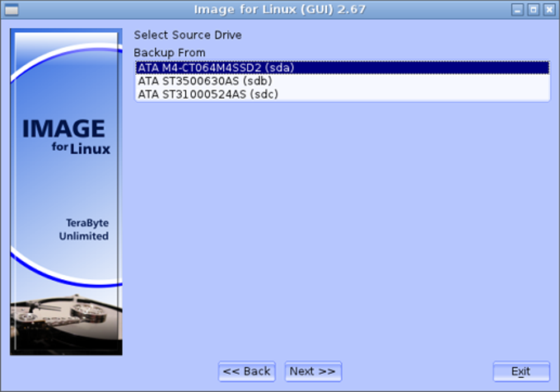Choose the ATA ST31000524AS (sdc) drive
The width and height of the screenshot is (560, 392).
coord(208,94)
